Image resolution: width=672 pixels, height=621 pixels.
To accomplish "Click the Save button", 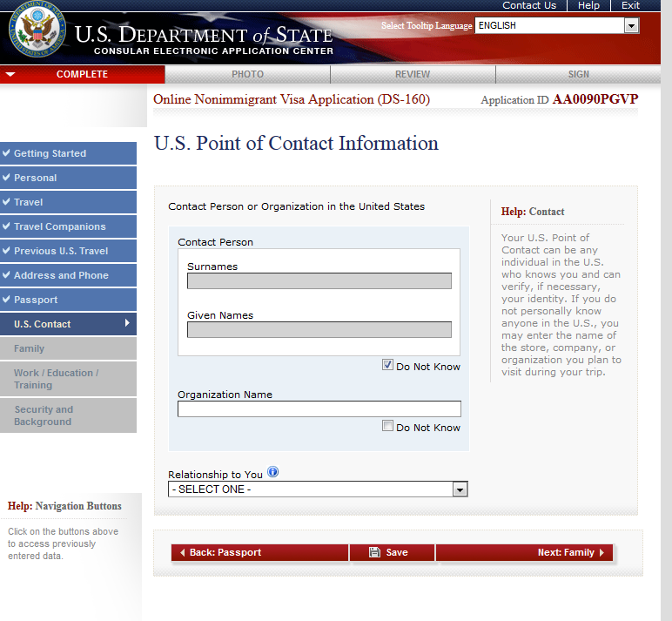I will pyautogui.click(x=392, y=552).
